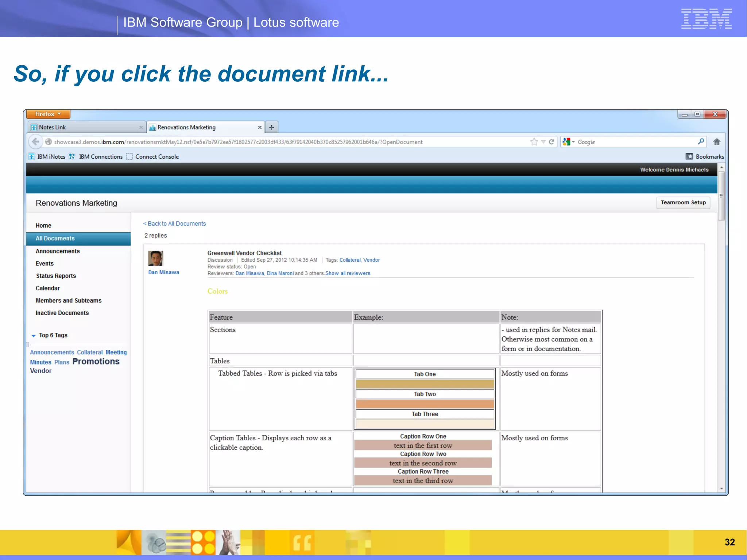Click the Collateral tag in tag cloud
747x560 pixels.
tap(90, 352)
